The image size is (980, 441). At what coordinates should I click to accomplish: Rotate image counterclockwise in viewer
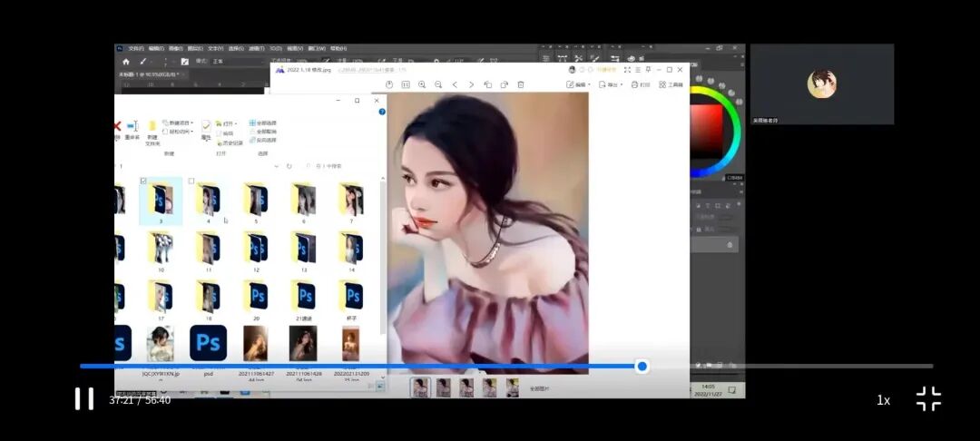pyautogui.click(x=488, y=84)
